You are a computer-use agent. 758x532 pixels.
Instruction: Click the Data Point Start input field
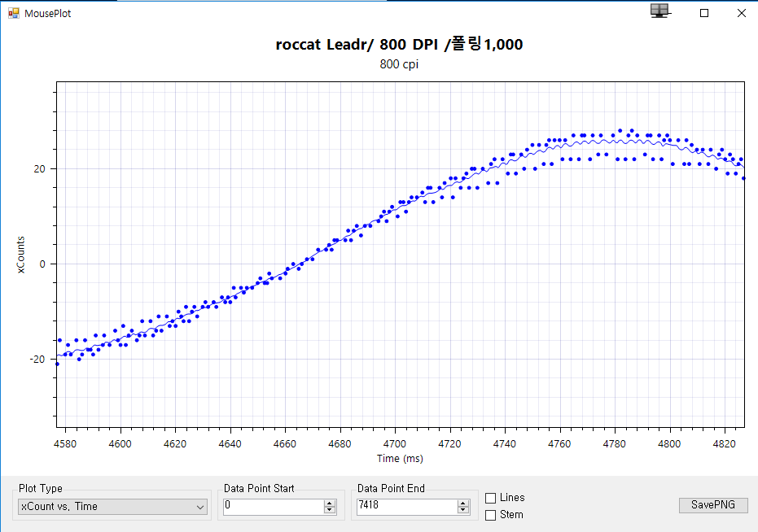272,506
